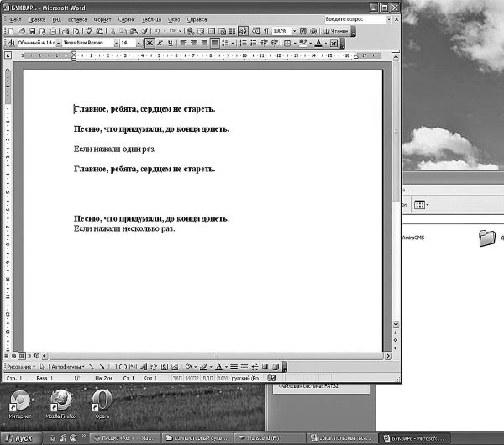Expand the 100% zoom dropdown
The width and height of the screenshot is (504, 445).
[293, 30]
